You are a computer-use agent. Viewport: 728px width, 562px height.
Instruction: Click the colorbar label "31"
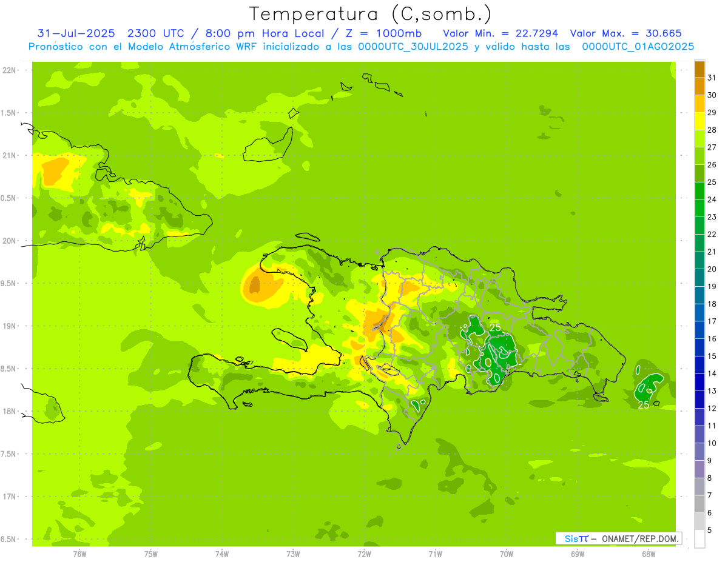pos(712,78)
